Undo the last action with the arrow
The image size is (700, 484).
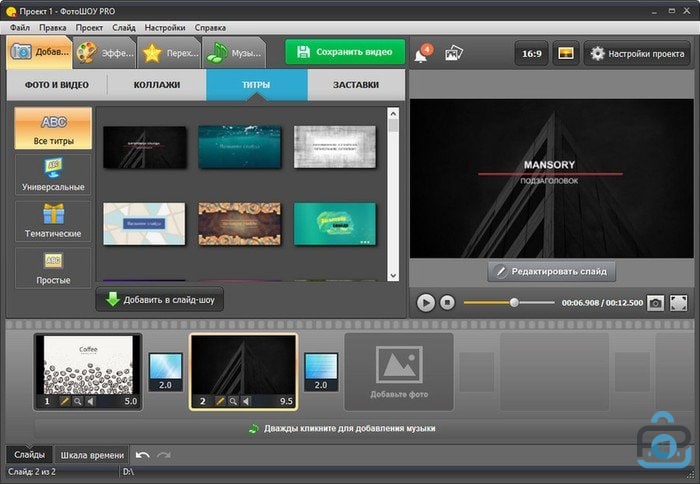click(143, 455)
